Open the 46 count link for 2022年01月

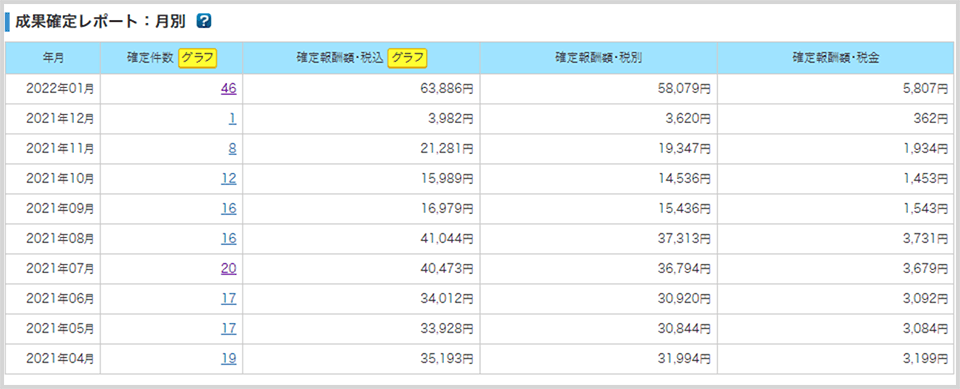[228, 89]
